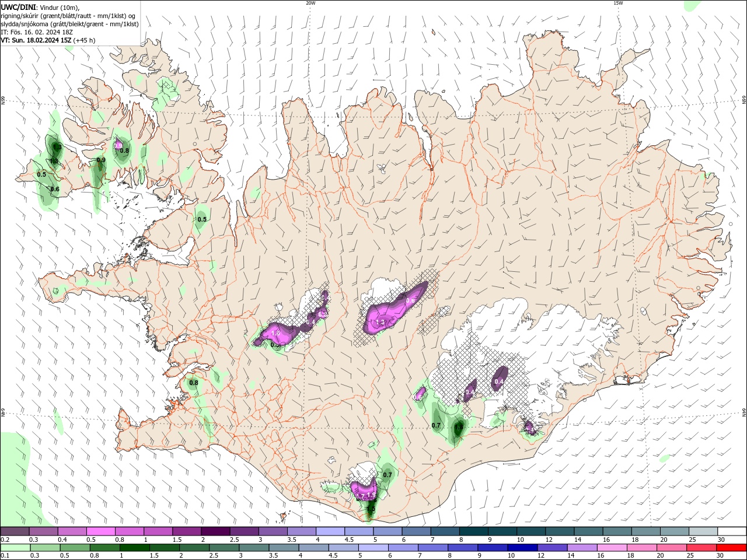
Task: Click the 0.5 value at far-west Westfjords coast
Action: [41, 174]
